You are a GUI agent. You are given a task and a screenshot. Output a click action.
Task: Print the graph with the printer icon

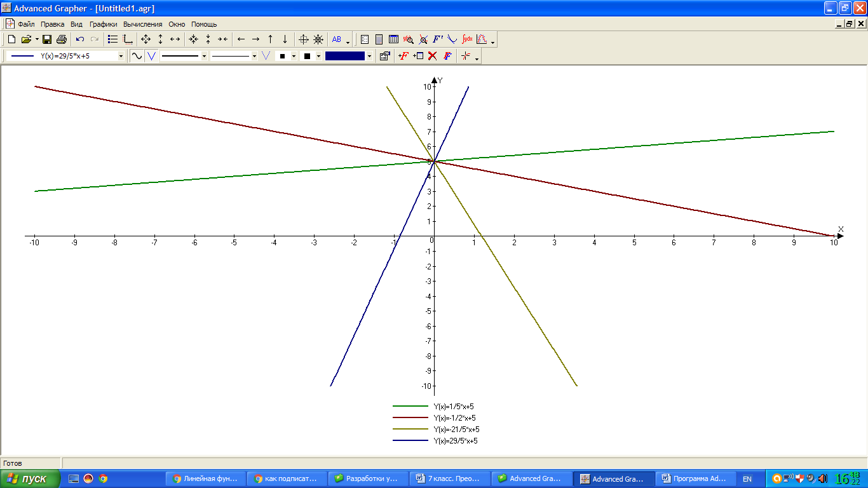pyautogui.click(x=62, y=39)
